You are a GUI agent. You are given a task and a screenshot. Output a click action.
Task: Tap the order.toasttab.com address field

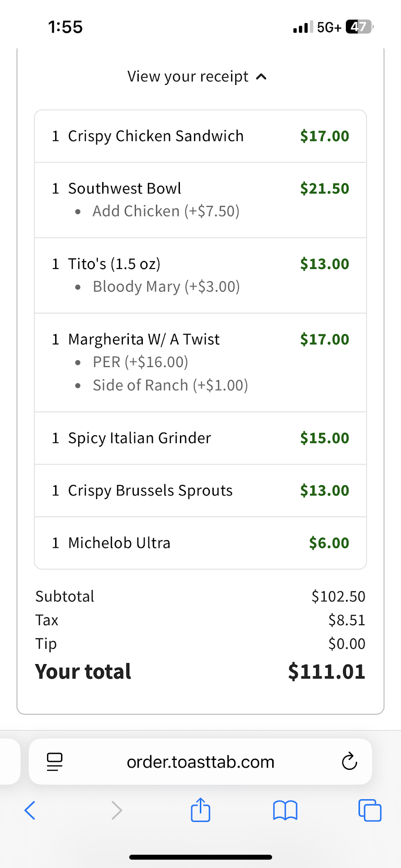[200, 762]
